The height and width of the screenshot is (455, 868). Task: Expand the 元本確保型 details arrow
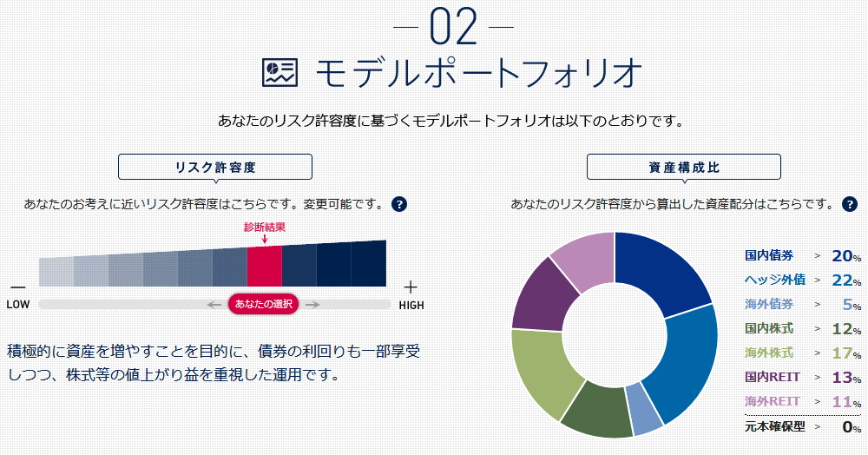[818, 426]
